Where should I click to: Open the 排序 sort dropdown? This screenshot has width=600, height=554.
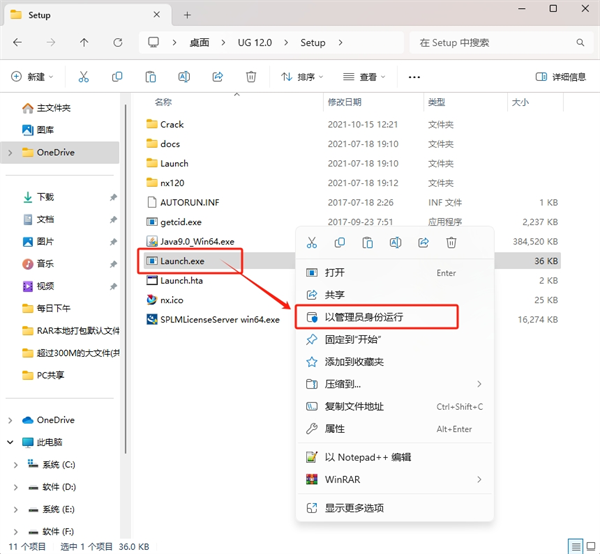click(299, 77)
